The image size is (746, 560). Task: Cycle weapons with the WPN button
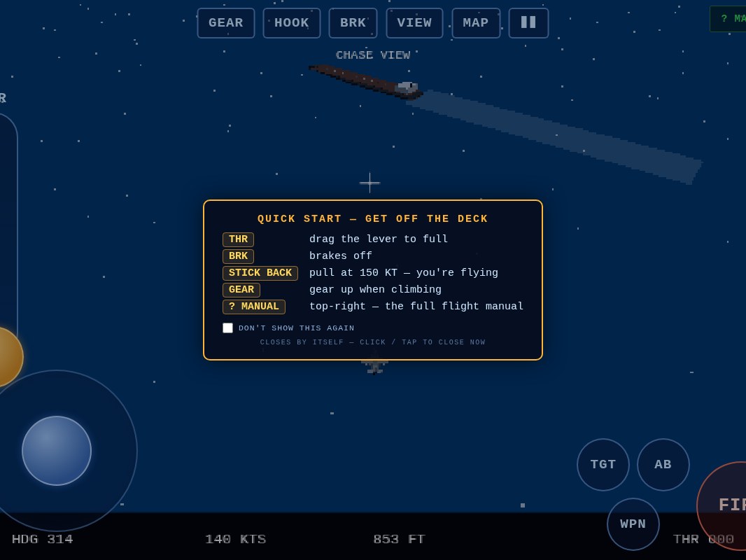click(x=633, y=524)
